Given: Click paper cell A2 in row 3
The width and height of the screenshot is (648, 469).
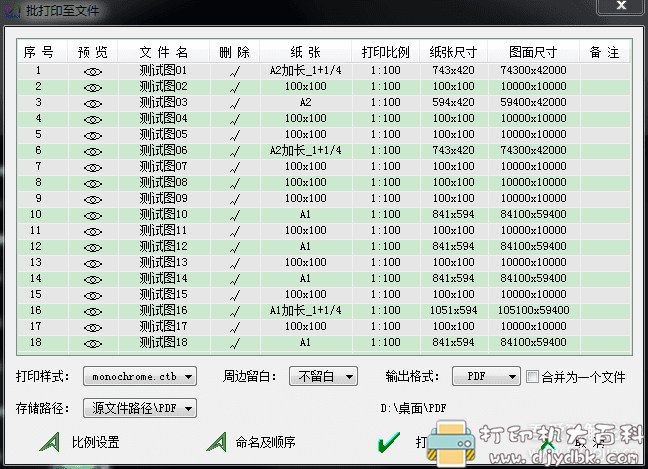Looking at the screenshot, I should click(305, 102).
